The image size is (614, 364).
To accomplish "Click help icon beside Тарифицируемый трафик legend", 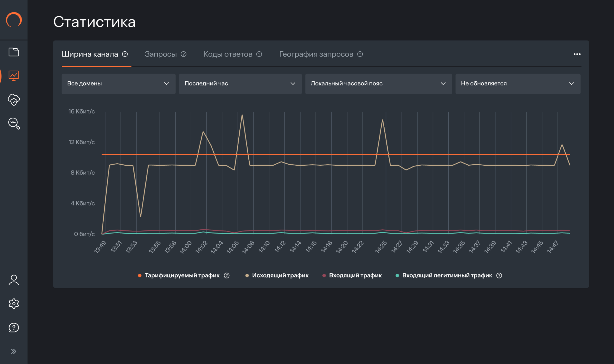I will click(227, 276).
